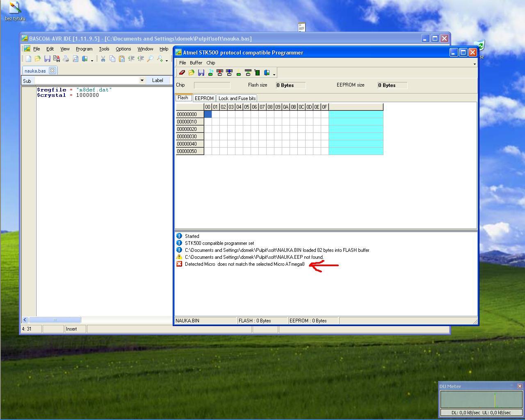Open the Program menu in BASCOM IDE
The height and width of the screenshot is (420, 525).
click(84, 49)
